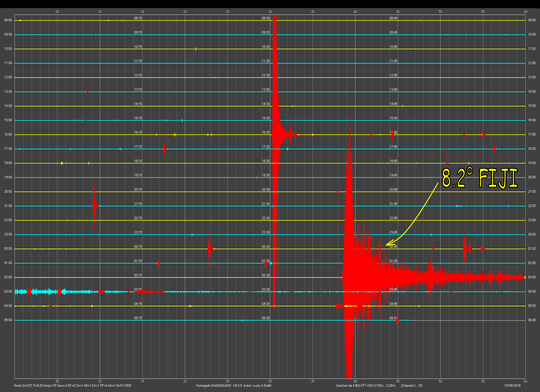This screenshot has height=392, width=540.
Task: Select the 00:30 time label
Action: (x=266, y=247)
